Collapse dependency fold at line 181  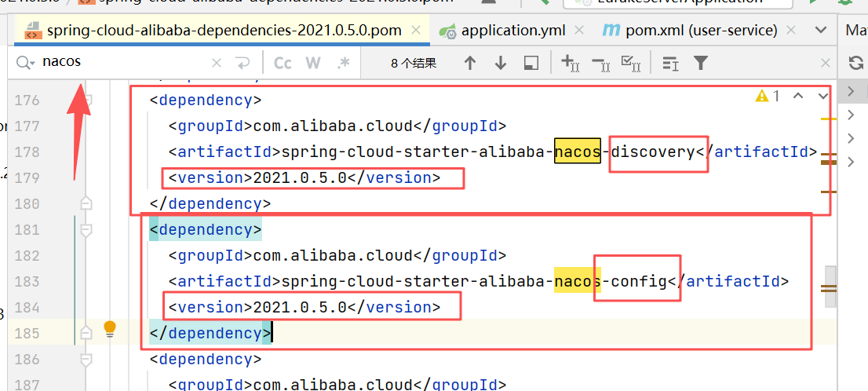(86, 229)
